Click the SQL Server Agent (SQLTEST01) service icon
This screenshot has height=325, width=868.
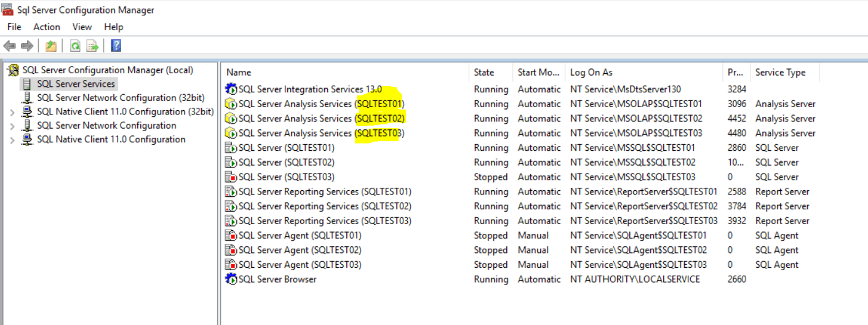click(231, 236)
